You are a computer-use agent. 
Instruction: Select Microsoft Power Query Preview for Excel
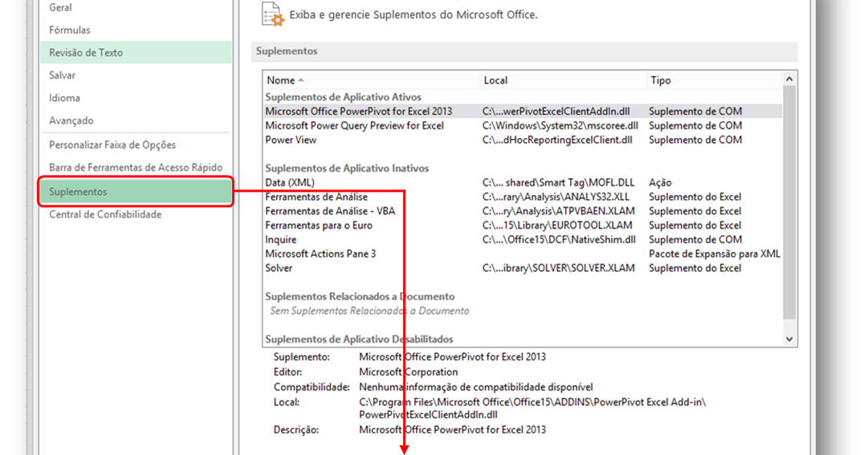coord(523,126)
